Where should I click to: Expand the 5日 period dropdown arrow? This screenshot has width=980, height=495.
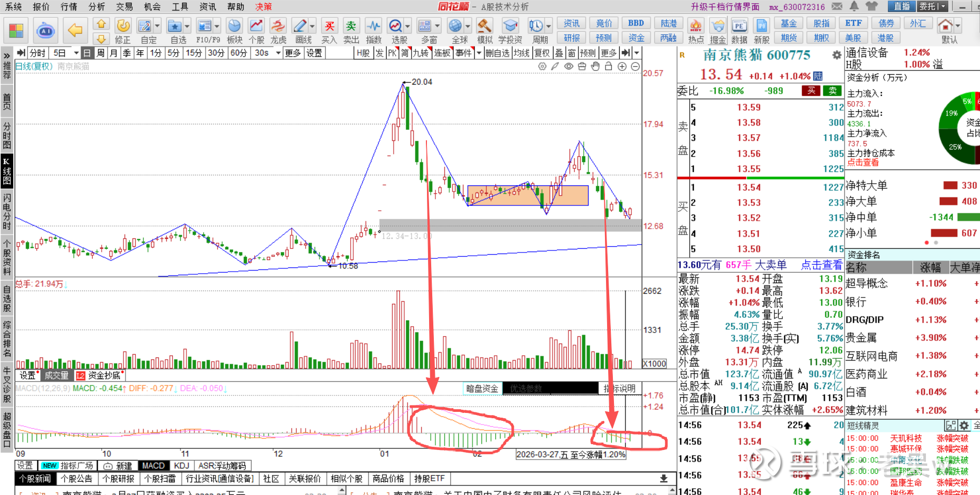pyautogui.click(x=76, y=53)
